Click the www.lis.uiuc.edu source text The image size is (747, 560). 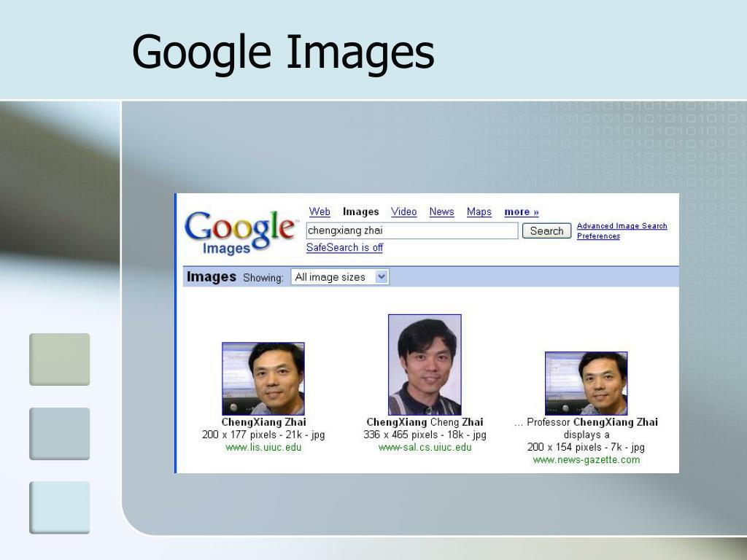point(263,447)
